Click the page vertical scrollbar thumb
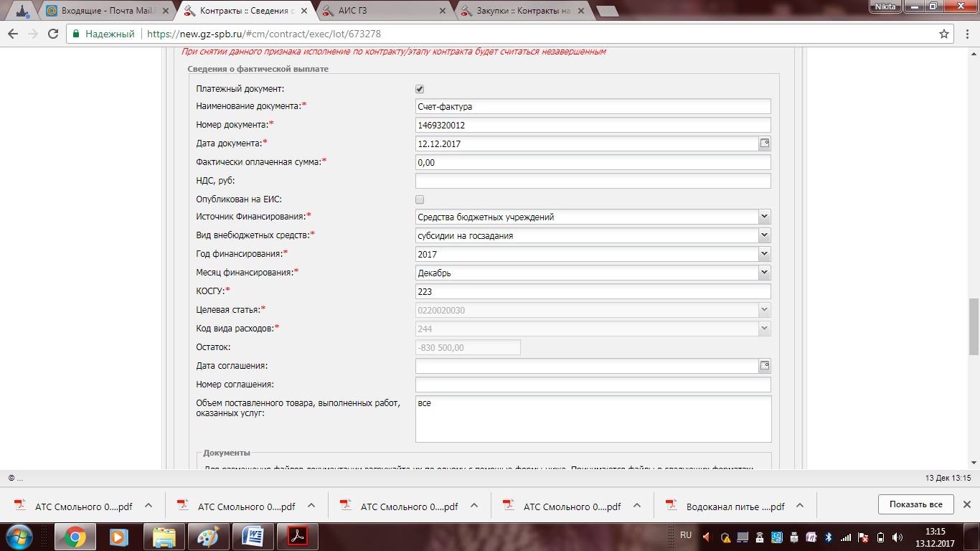This screenshot has width=980, height=551. (974, 326)
